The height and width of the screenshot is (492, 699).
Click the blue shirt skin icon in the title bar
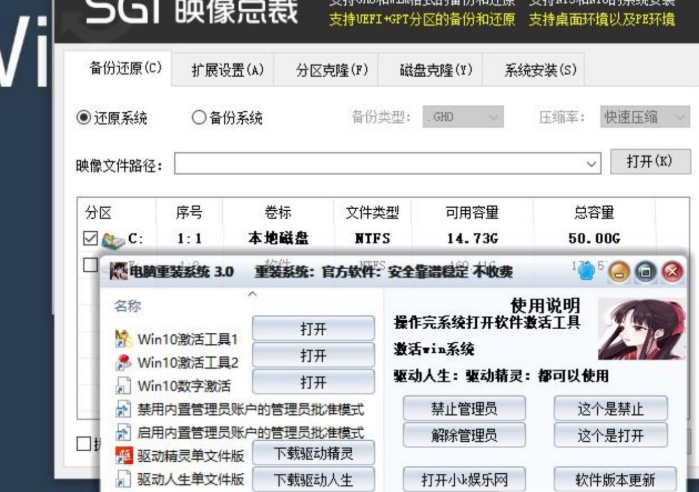point(587,271)
